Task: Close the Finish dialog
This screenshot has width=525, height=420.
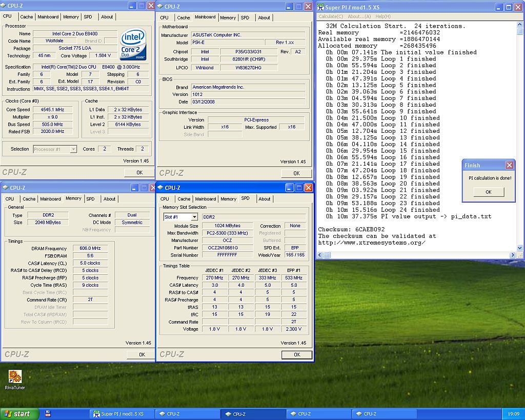Action: 509,165
